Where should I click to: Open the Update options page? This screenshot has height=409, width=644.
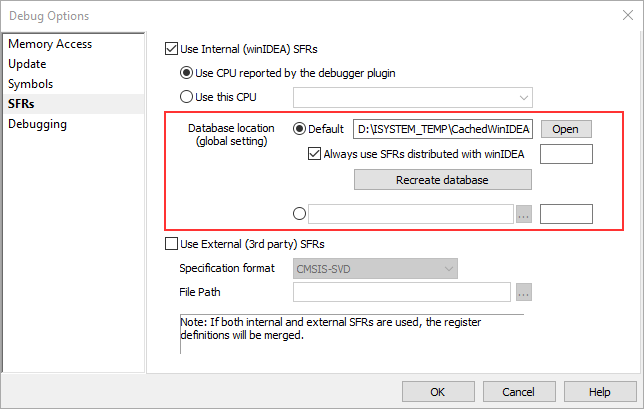click(27, 64)
